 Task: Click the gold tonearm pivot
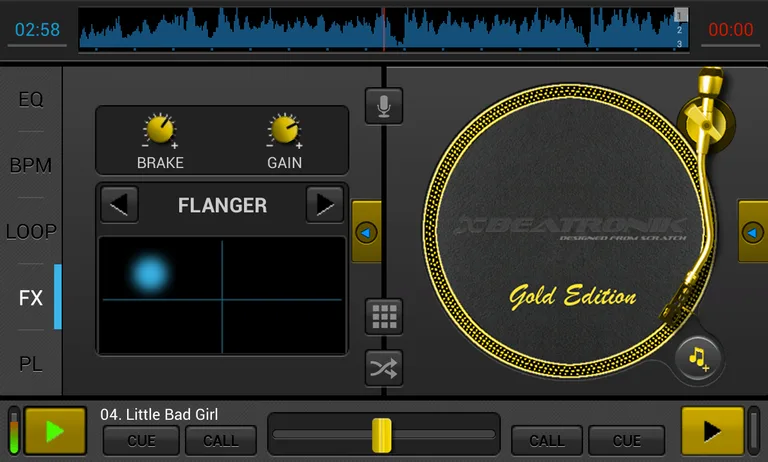coord(705,125)
